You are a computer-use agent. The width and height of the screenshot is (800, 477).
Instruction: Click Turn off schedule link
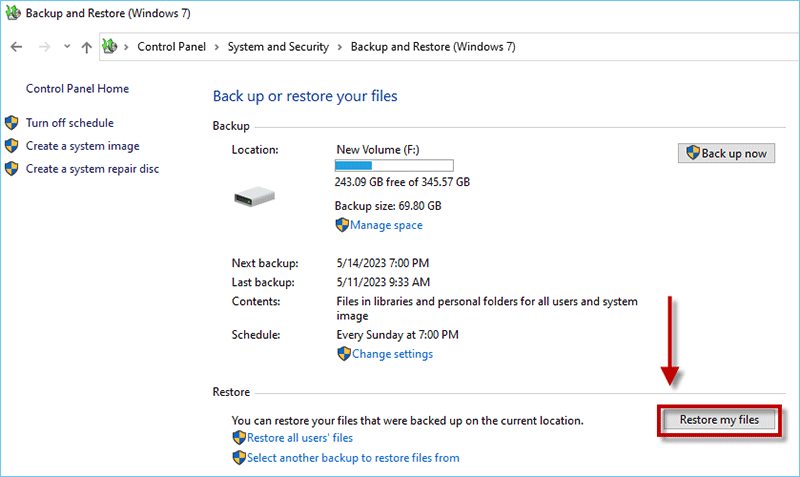tap(70, 123)
